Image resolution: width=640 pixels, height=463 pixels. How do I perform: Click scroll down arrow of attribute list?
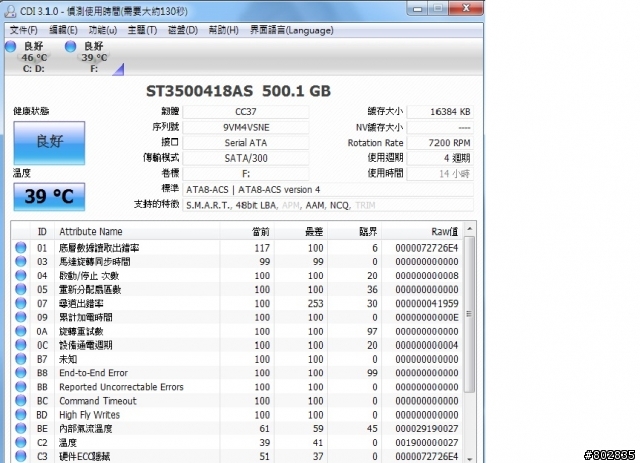click(469, 459)
